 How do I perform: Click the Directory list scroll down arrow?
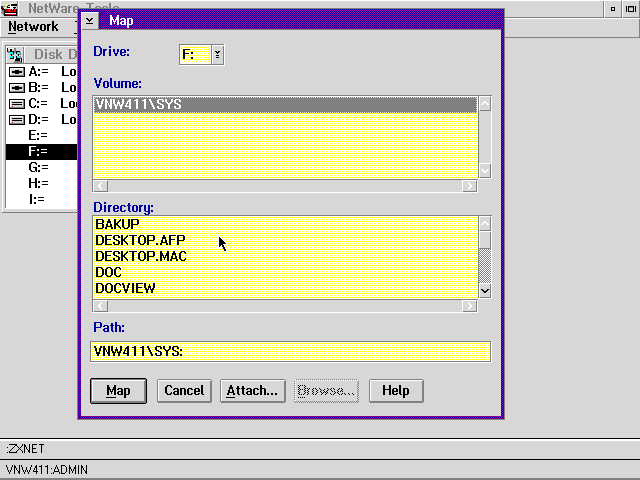[x=484, y=291]
